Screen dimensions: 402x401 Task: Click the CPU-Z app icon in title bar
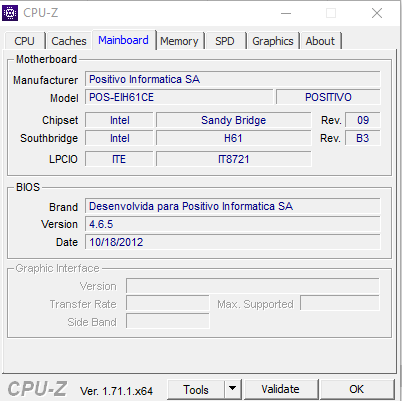pyautogui.click(x=10, y=13)
